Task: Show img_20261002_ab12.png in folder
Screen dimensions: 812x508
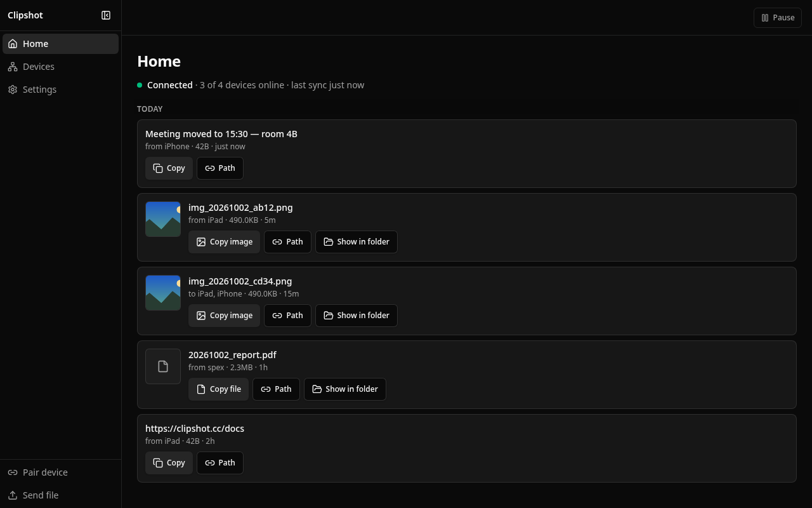Action: tap(357, 242)
